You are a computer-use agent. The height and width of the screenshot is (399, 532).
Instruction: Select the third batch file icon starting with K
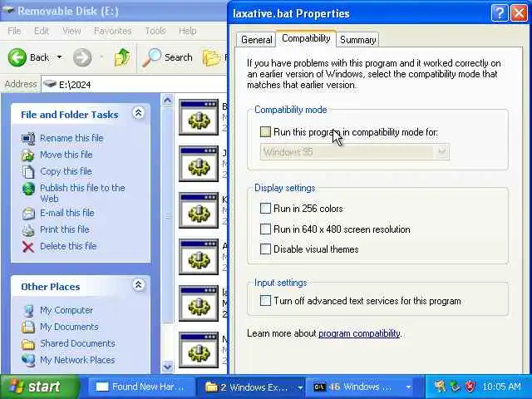tap(199, 210)
